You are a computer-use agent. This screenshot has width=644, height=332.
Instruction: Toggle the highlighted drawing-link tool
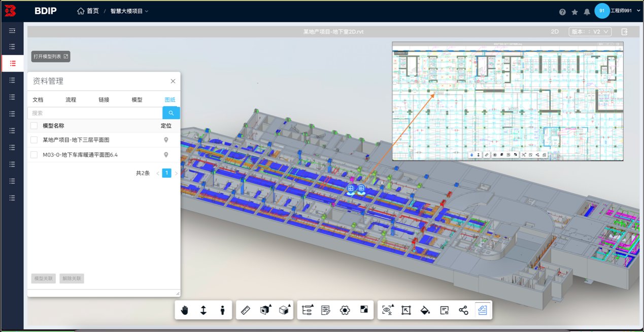click(483, 310)
